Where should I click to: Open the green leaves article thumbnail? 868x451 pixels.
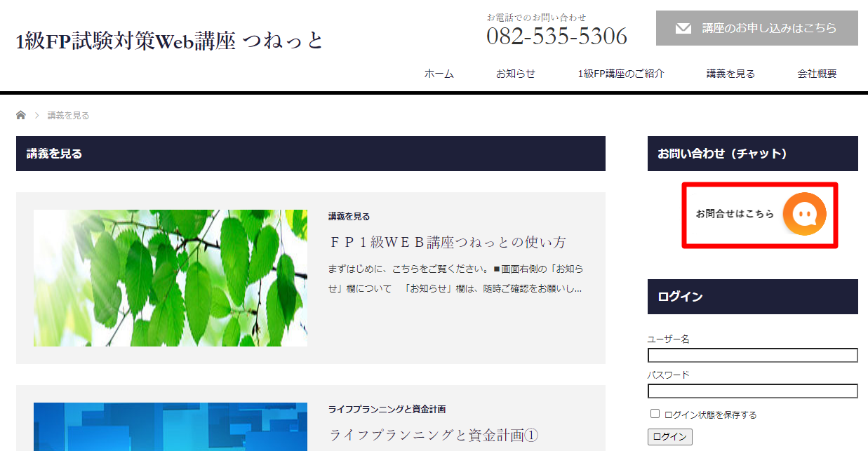[x=171, y=278]
